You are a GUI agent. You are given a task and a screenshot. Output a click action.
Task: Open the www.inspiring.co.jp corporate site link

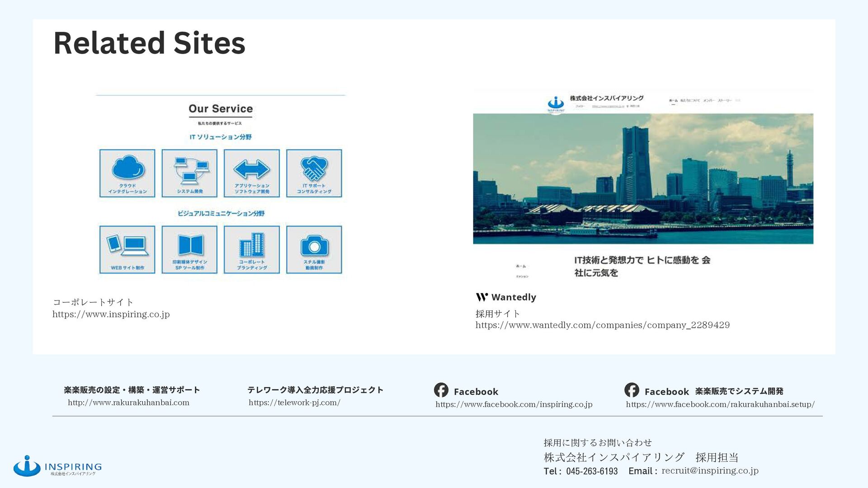pyautogui.click(x=111, y=314)
